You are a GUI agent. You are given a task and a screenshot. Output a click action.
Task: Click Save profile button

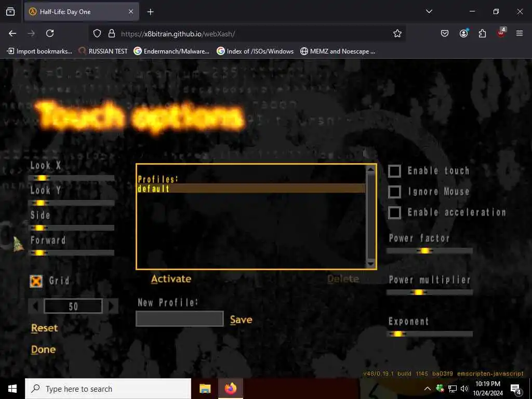coord(241,320)
